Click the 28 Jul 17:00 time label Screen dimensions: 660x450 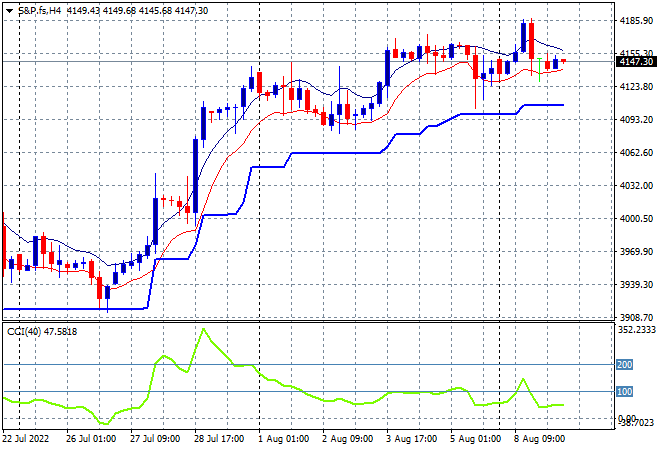(219, 439)
